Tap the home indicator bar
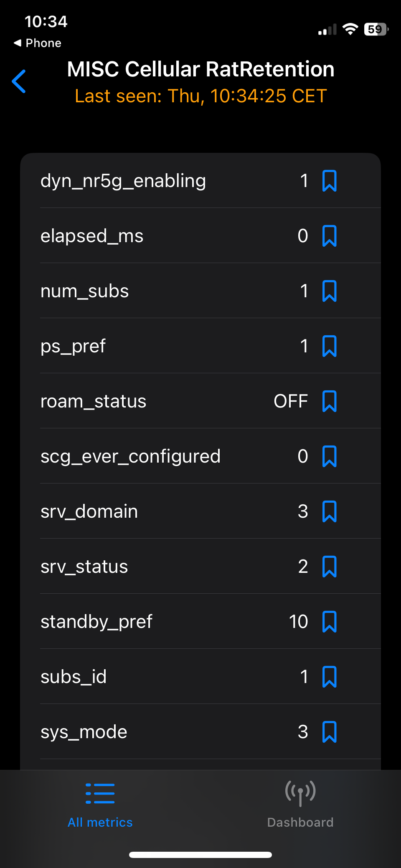401x868 pixels. click(200, 855)
